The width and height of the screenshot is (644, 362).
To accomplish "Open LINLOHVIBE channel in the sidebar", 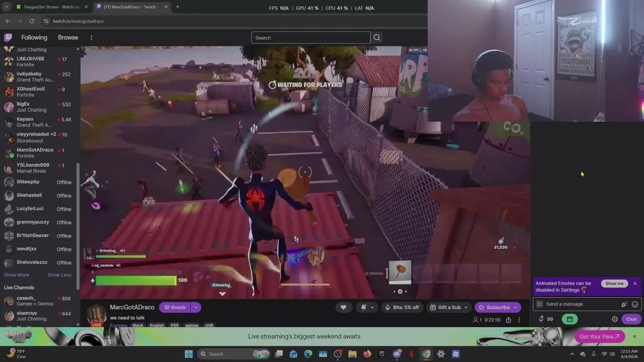I will [38, 62].
